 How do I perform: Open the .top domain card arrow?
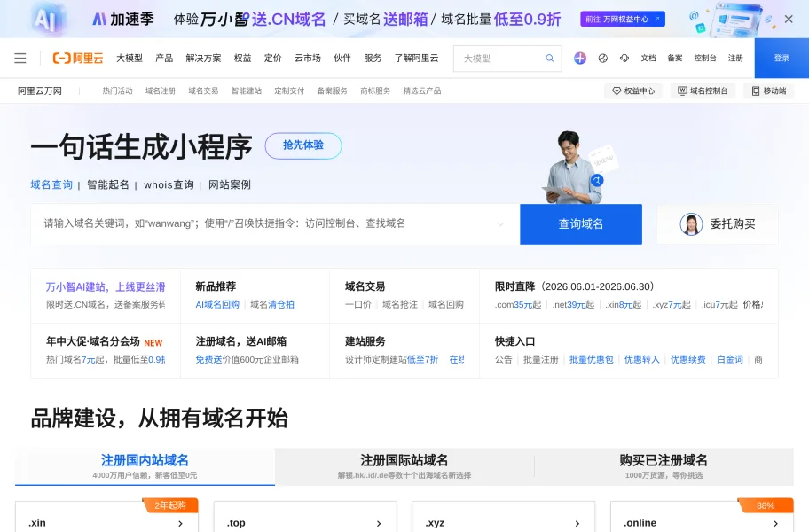pyautogui.click(x=379, y=524)
